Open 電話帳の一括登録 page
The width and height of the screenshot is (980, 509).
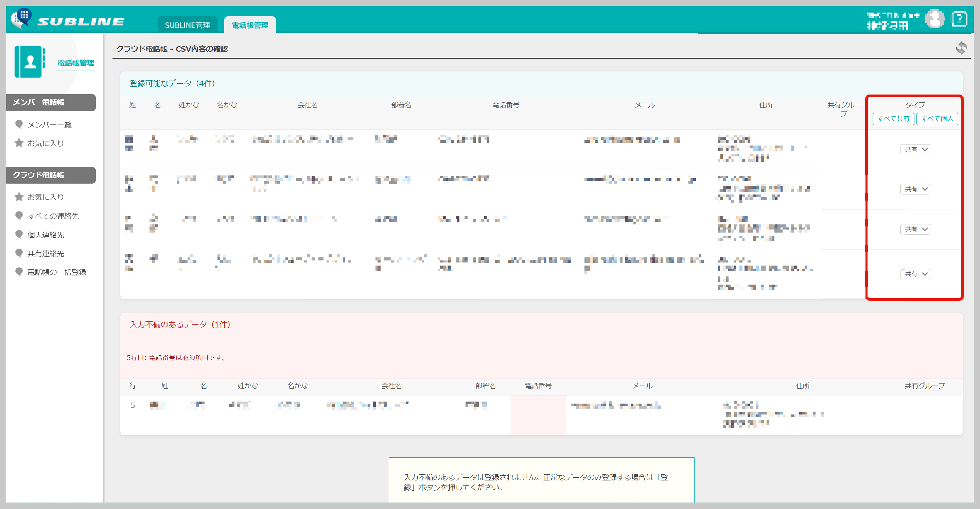tap(57, 272)
